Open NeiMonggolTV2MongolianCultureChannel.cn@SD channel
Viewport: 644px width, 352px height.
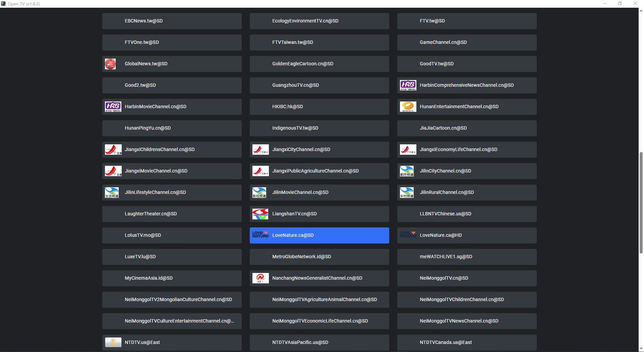point(172,300)
